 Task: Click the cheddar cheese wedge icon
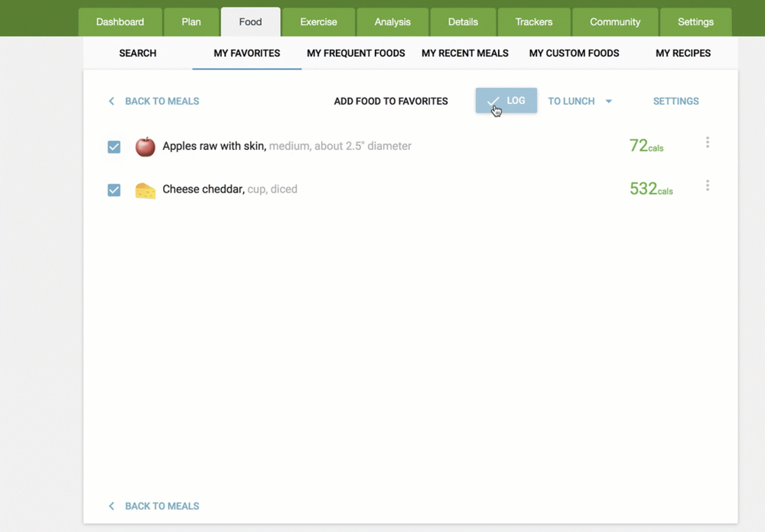click(145, 190)
